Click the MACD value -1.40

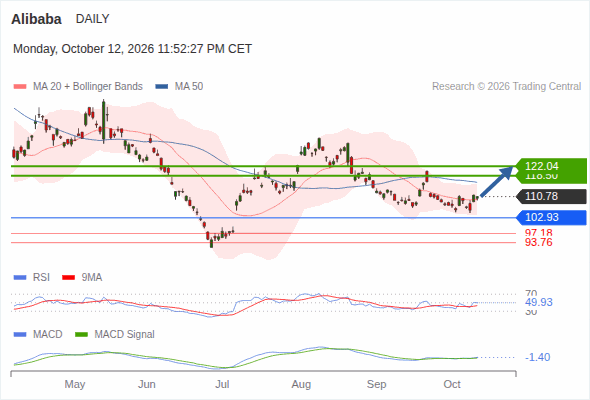coord(538,357)
